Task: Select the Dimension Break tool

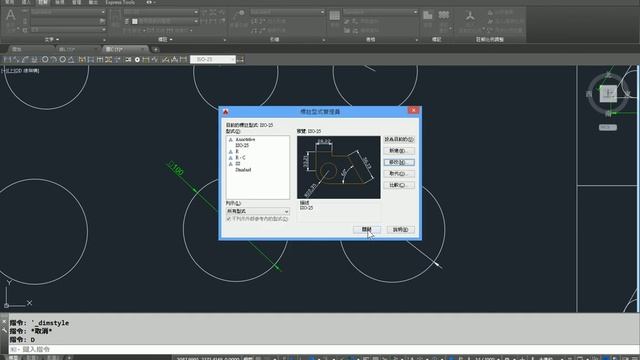Action: click(118, 60)
